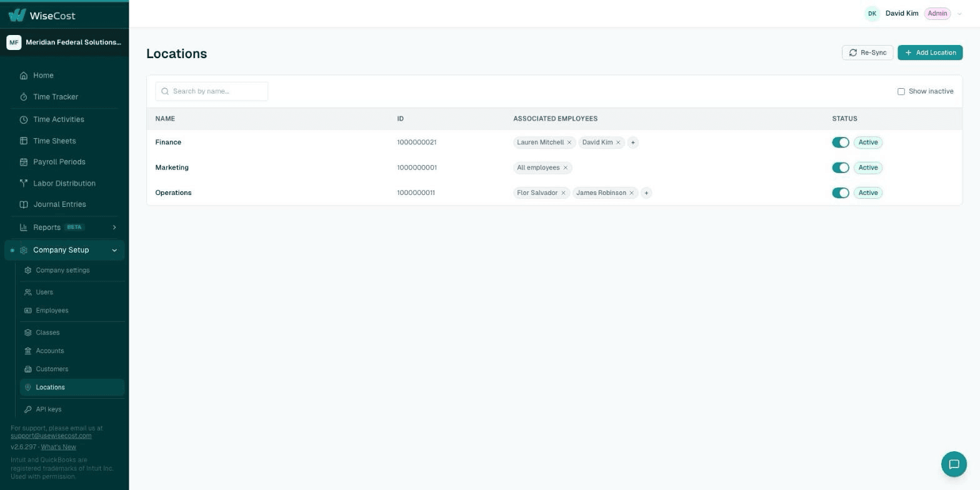The width and height of the screenshot is (980, 490).
Task: Open the What's New link
Action: pos(59,447)
